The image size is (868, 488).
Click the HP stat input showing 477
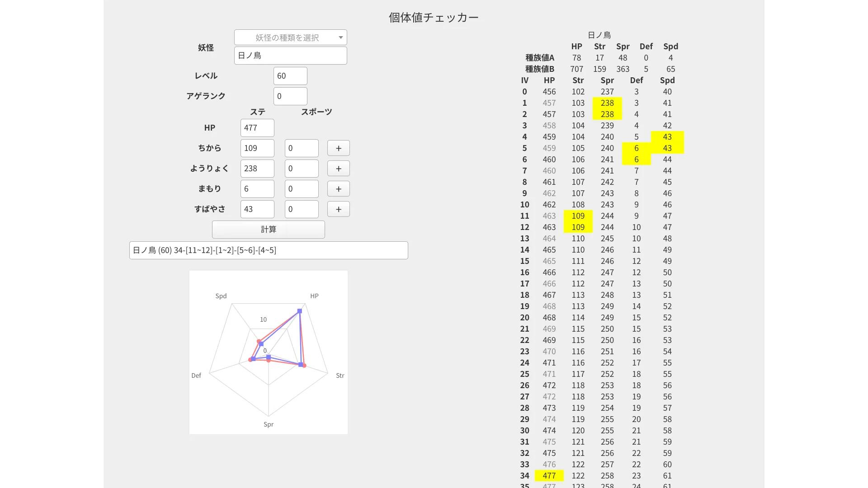click(x=257, y=128)
